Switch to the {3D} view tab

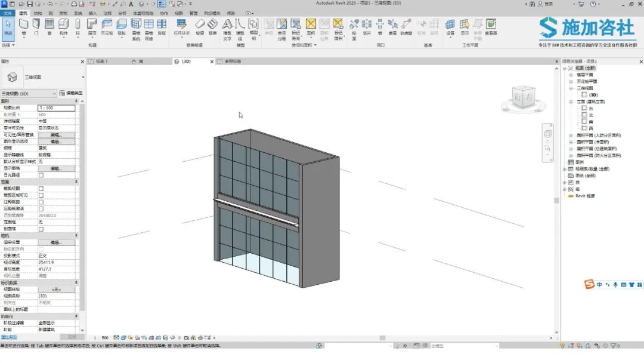(x=186, y=61)
